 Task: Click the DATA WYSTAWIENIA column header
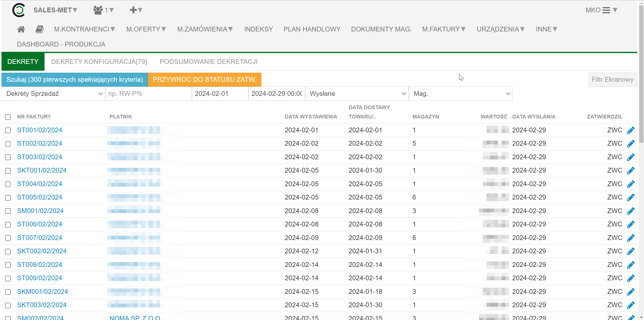[311, 117]
